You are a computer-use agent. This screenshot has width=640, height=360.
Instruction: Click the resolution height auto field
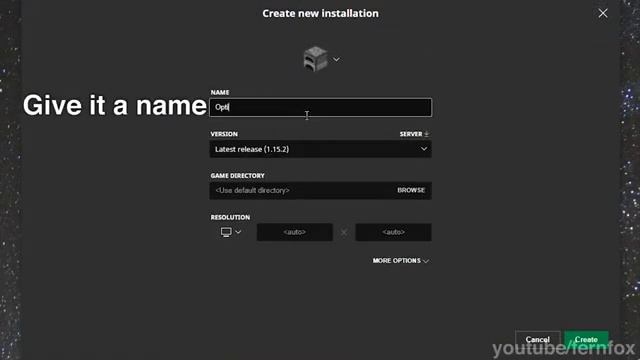(x=393, y=232)
